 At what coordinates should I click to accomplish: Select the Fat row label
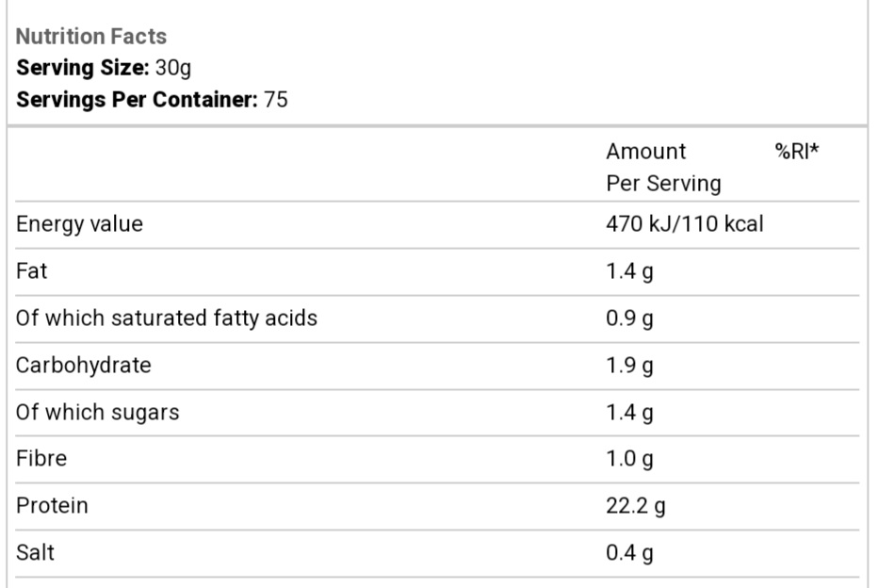click(31, 271)
